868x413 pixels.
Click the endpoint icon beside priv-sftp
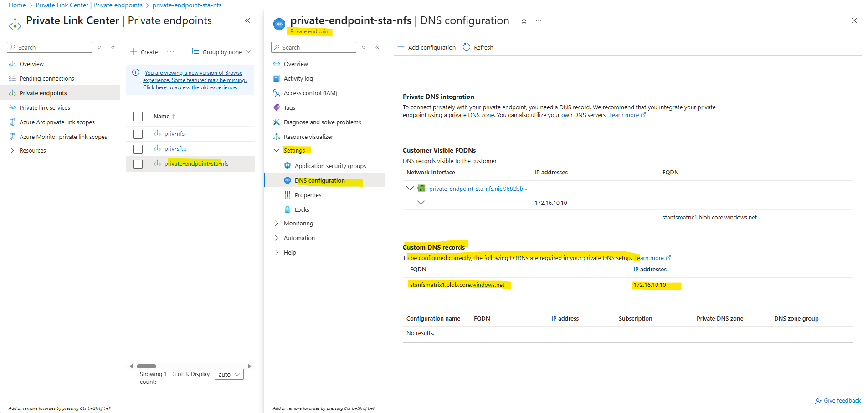click(x=157, y=148)
